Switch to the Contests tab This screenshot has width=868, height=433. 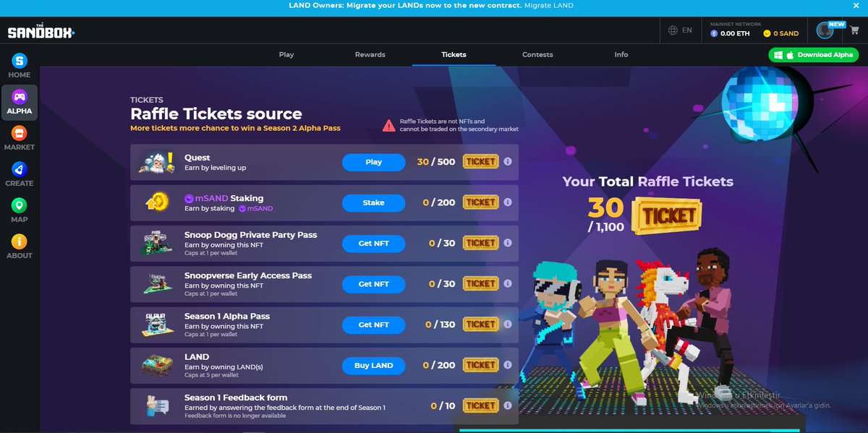537,54
